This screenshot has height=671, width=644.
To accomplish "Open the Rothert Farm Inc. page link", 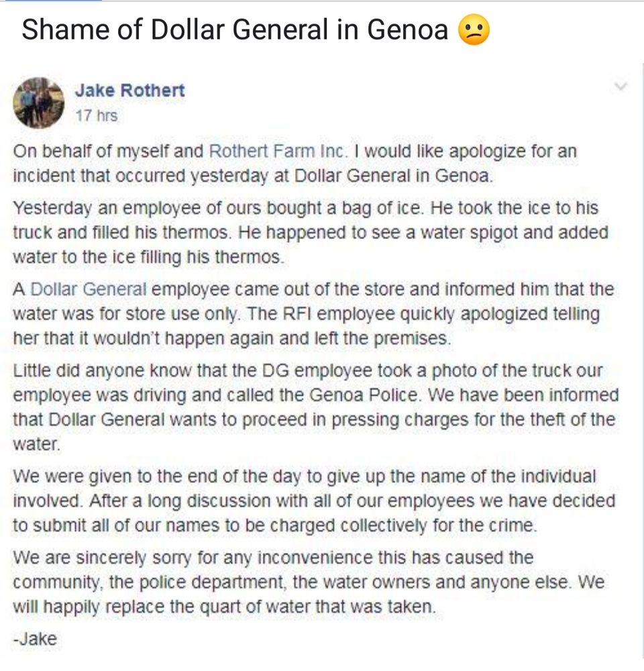I will coord(277,151).
